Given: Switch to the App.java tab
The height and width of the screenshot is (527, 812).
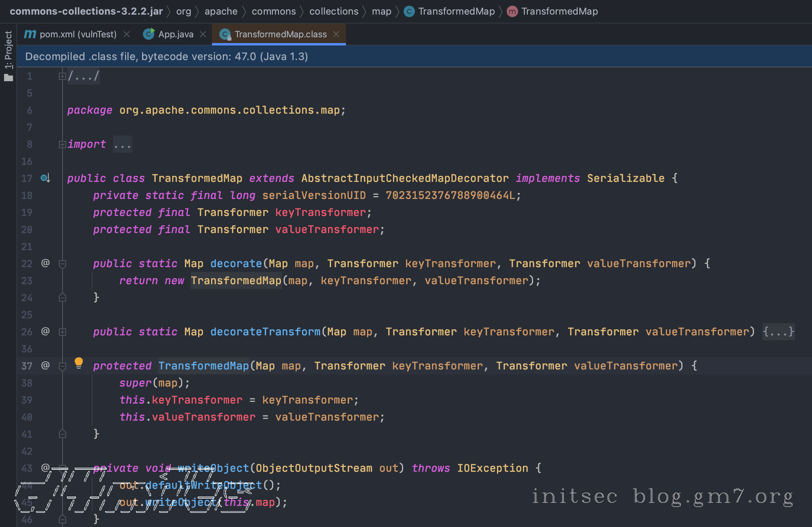Looking at the screenshot, I should pyautogui.click(x=175, y=34).
